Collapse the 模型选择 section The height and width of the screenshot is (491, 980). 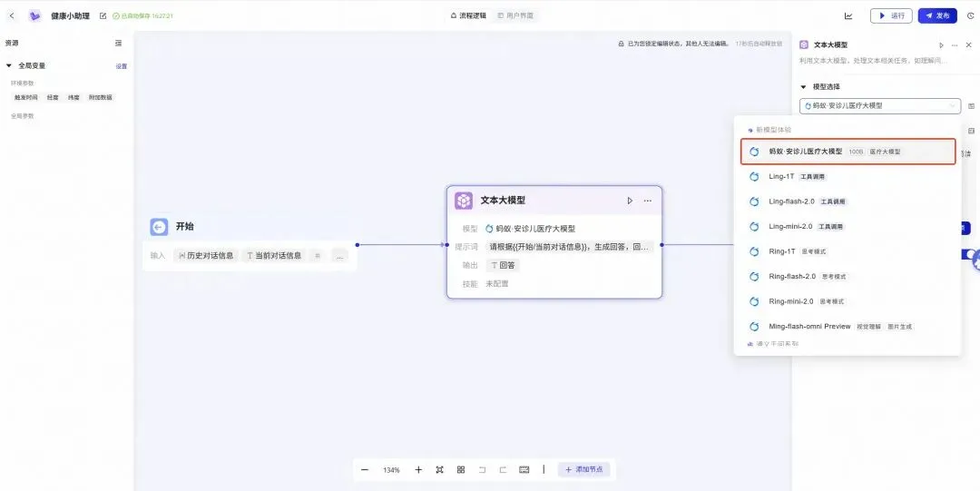click(804, 87)
